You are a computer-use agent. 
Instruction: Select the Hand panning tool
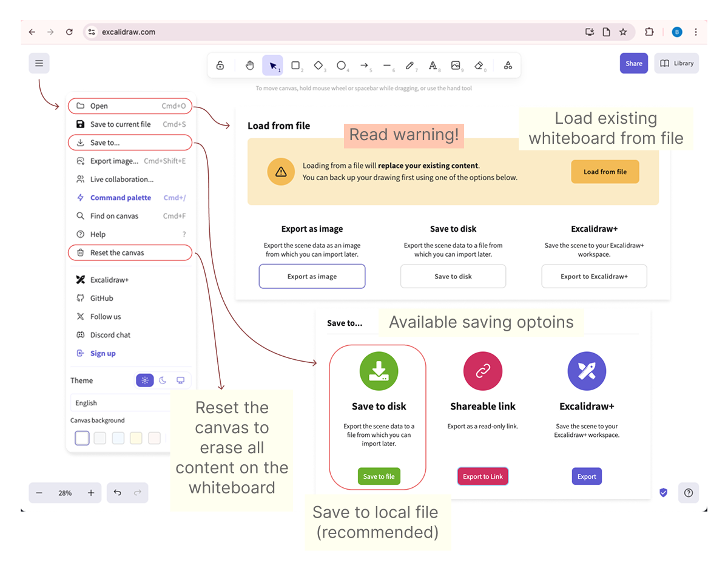click(250, 66)
